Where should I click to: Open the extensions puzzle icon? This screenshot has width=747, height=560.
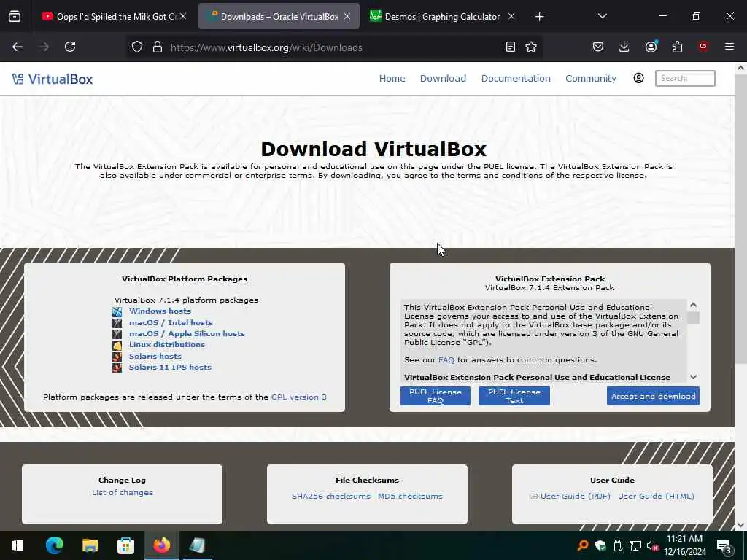(677, 47)
